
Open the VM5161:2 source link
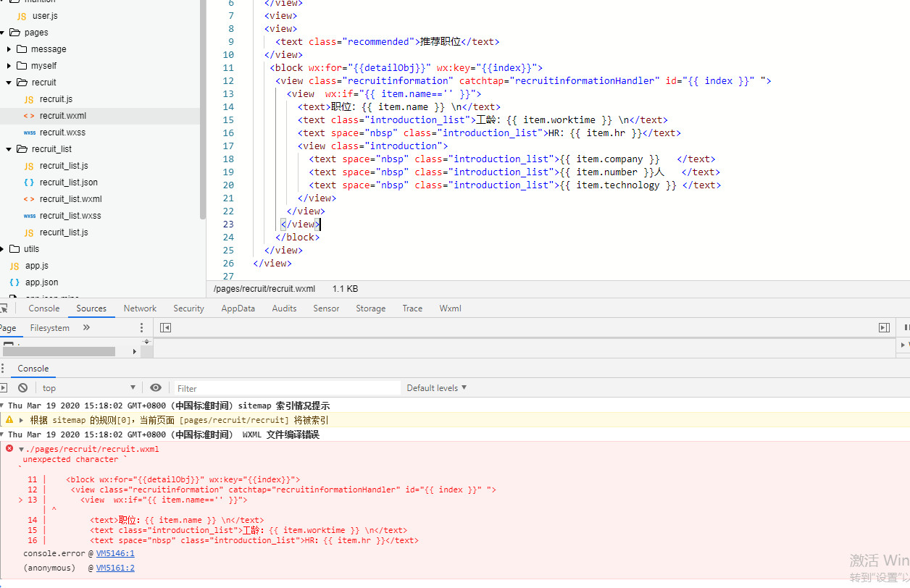tap(115, 568)
